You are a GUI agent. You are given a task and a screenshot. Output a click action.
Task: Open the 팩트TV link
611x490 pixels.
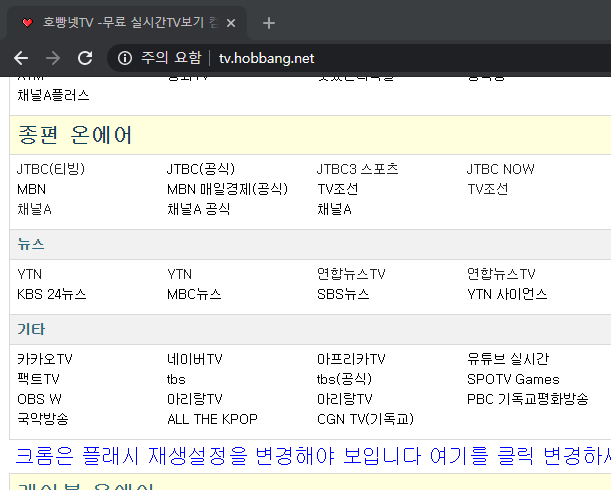pyautogui.click(x=38, y=379)
